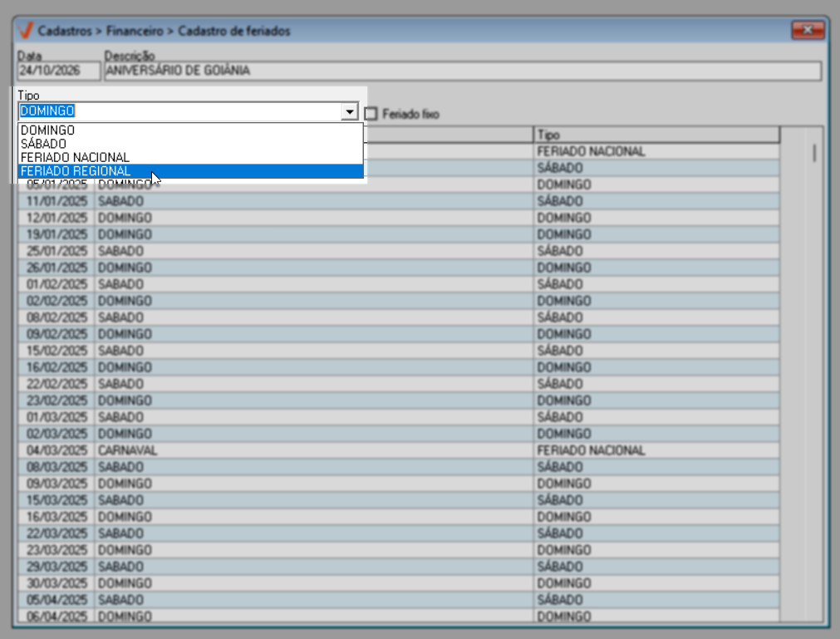Image resolution: width=840 pixels, height=639 pixels.
Task: Select the 15/03/2025 row date cell
Action: tap(56, 500)
